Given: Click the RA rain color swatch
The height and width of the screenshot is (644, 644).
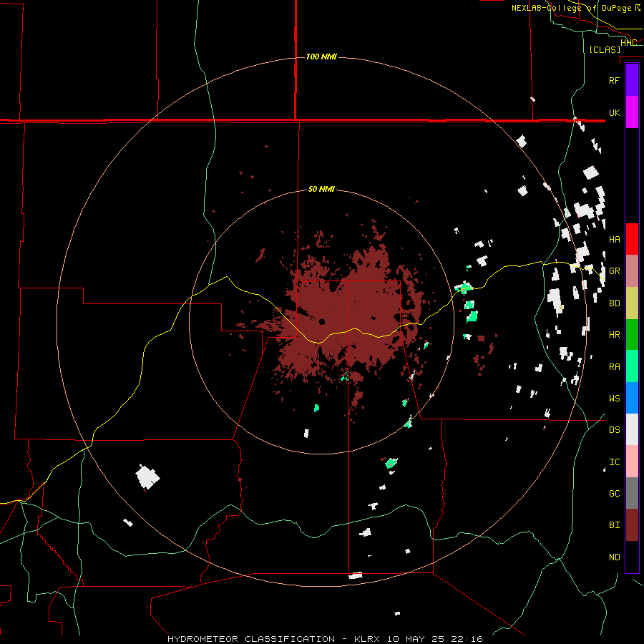Looking at the screenshot, I should [x=632, y=366].
